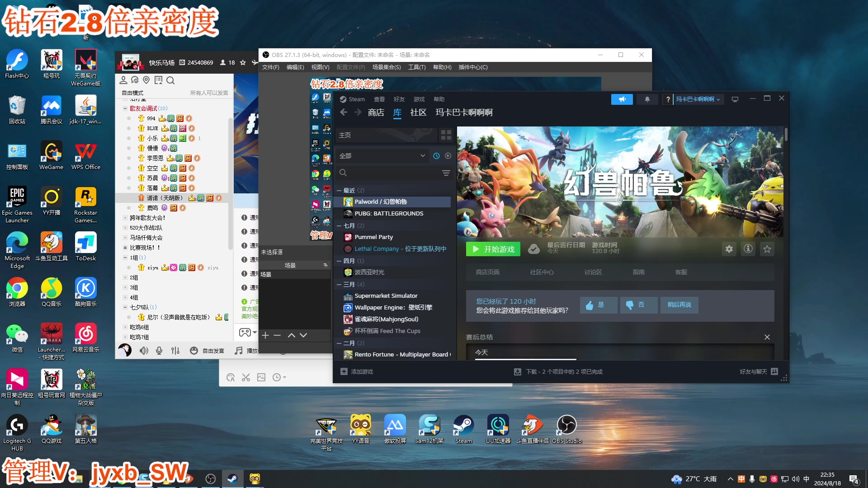Add Palworld to favorites star

[767, 249]
